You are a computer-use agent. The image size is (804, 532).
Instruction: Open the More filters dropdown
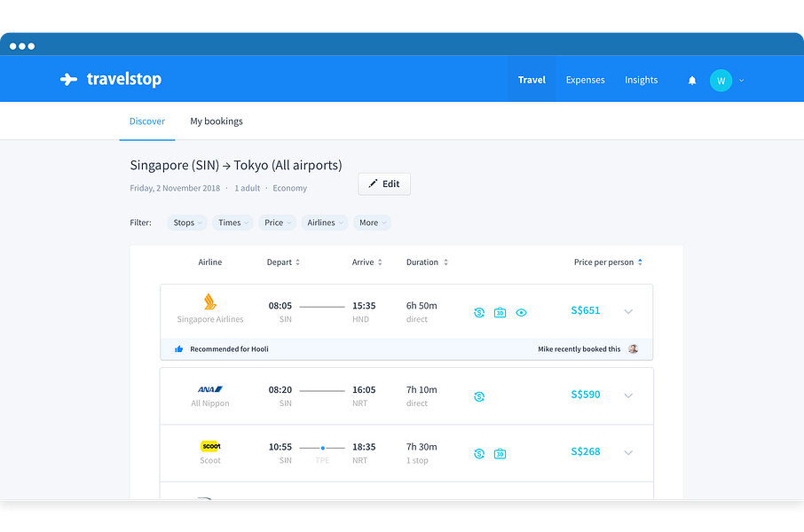(372, 223)
